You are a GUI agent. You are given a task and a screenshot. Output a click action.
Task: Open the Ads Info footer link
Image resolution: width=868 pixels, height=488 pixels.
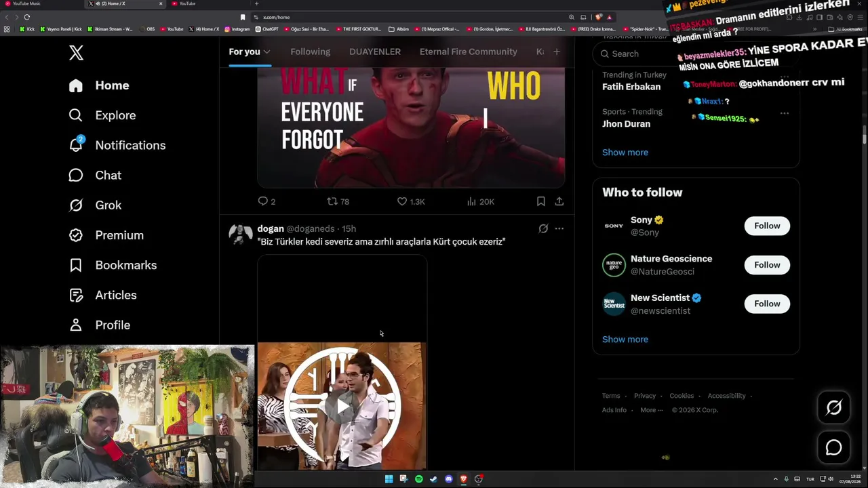click(x=614, y=410)
